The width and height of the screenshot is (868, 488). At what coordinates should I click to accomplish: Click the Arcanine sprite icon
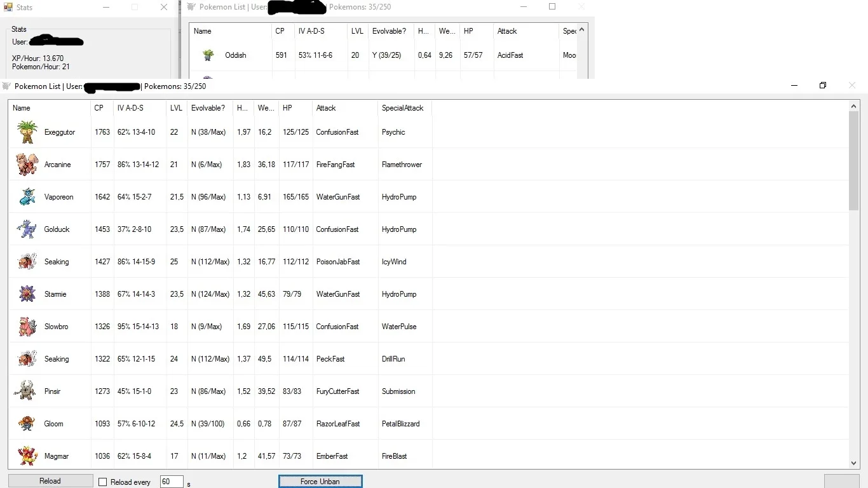27,165
